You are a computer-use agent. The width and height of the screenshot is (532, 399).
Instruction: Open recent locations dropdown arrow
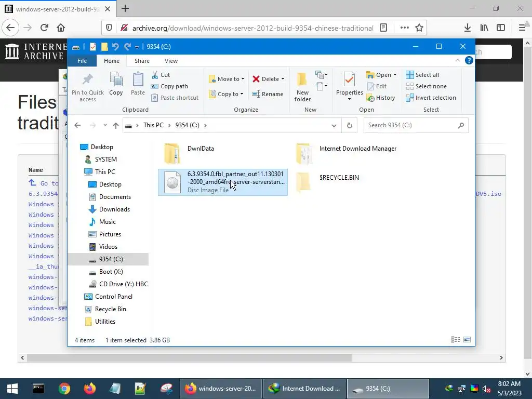105,125
